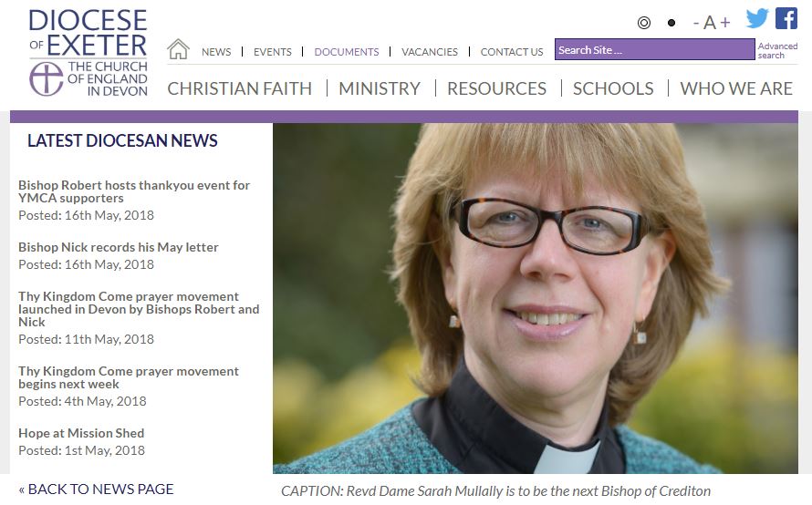Go back to news page link

96,489
